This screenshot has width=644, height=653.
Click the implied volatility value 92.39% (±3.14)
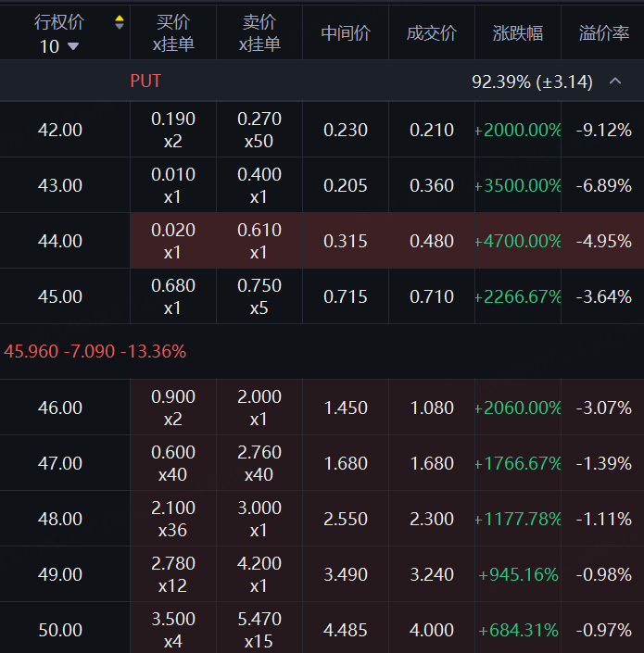coord(532,82)
